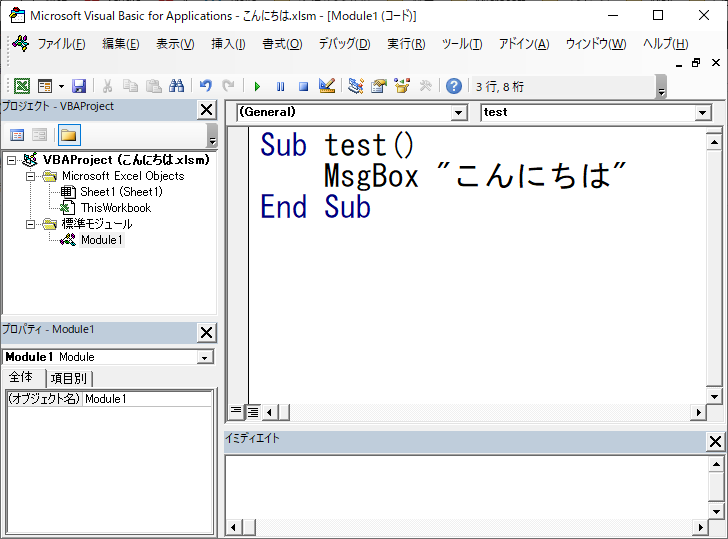Select ThisWorkbook in the project tree
Image resolution: width=728 pixels, height=539 pixels.
(x=116, y=208)
